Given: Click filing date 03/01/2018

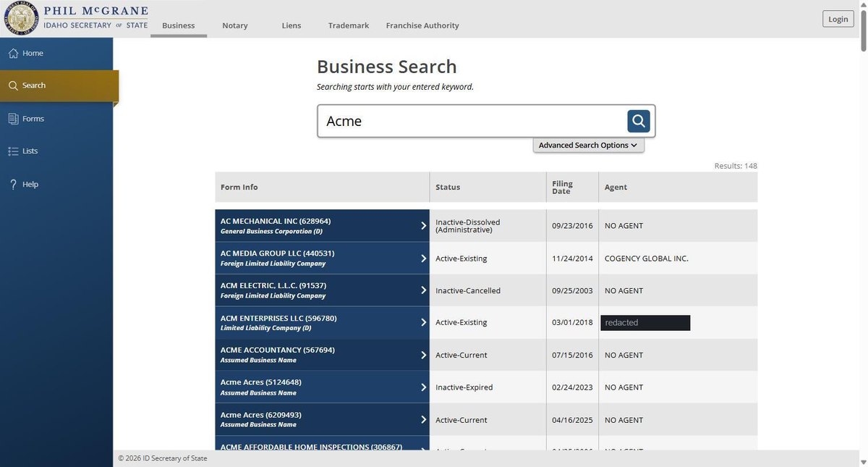Looking at the screenshot, I should 572,323.
